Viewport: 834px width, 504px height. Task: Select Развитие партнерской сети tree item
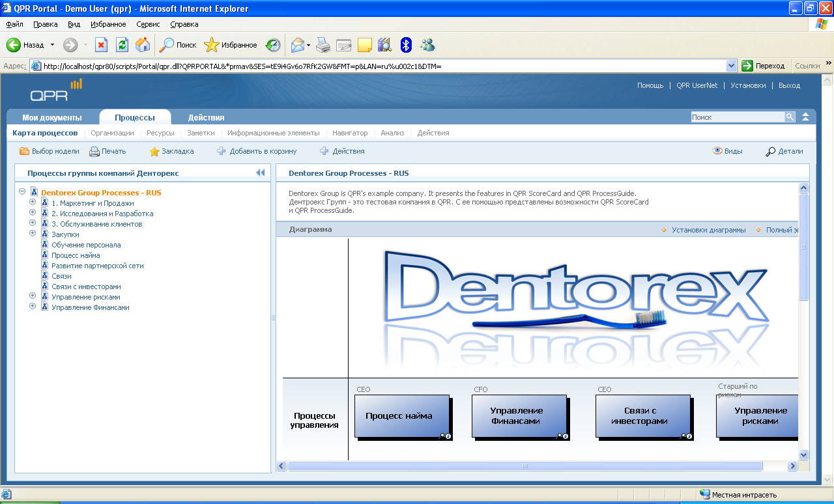pyautogui.click(x=98, y=266)
